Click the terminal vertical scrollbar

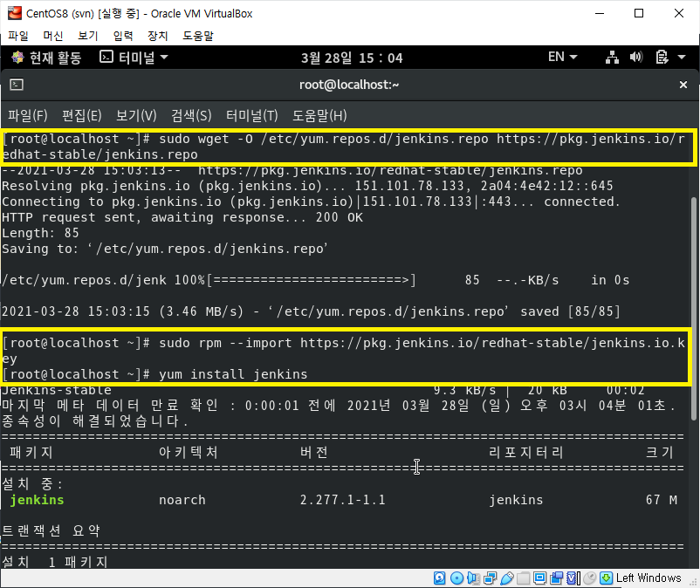tap(694, 308)
